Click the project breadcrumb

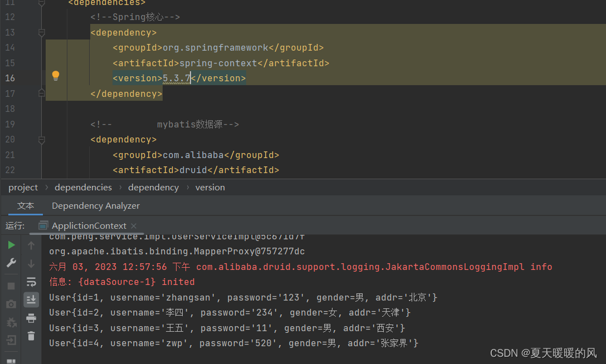pos(23,188)
